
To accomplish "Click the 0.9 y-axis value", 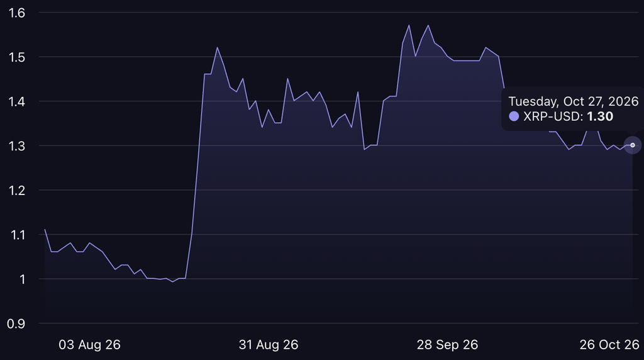I will click(x=16, y=323).
